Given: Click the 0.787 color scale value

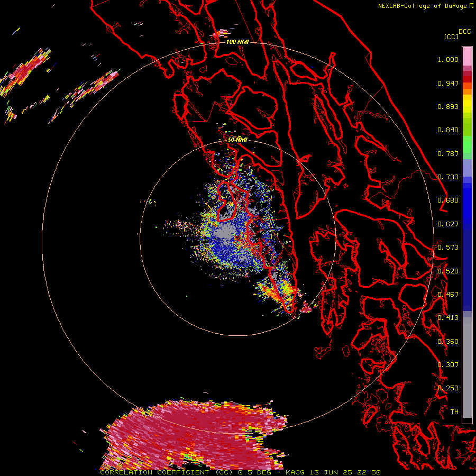Looking at the screenshot, I should point(448,153).
